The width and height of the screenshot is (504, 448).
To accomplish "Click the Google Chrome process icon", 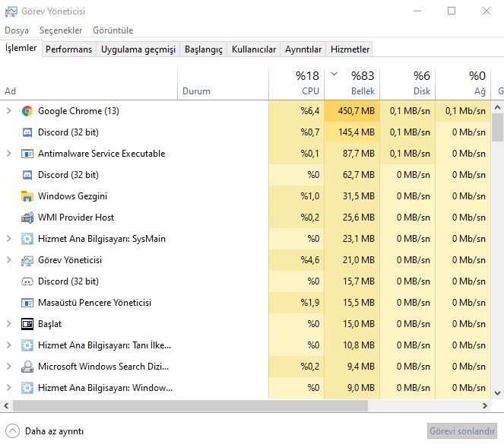I will [27, 111].
